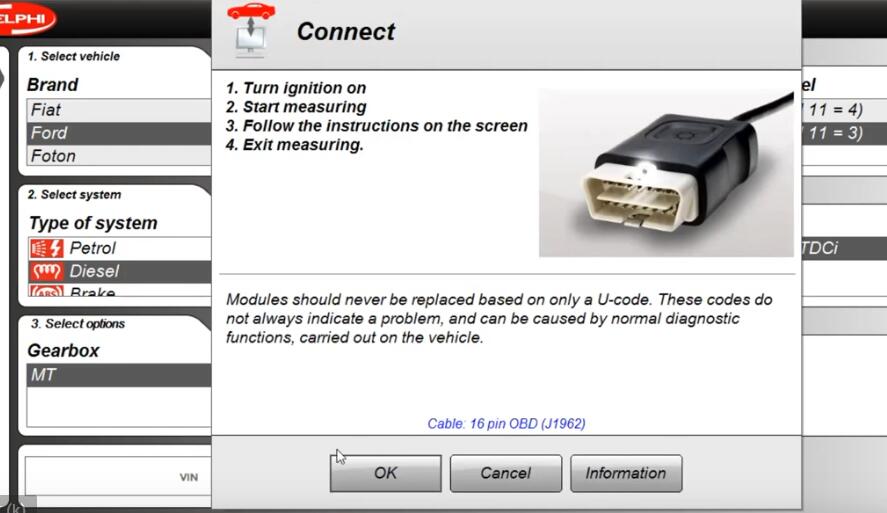
Task: Choose the Diesel system type
Action: (x=119, y=271)
